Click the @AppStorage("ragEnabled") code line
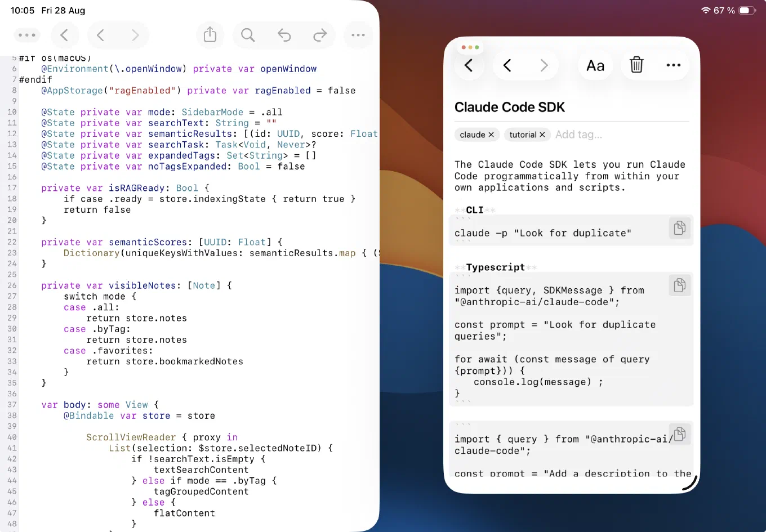The image size is (766, 532). point(198,91)
